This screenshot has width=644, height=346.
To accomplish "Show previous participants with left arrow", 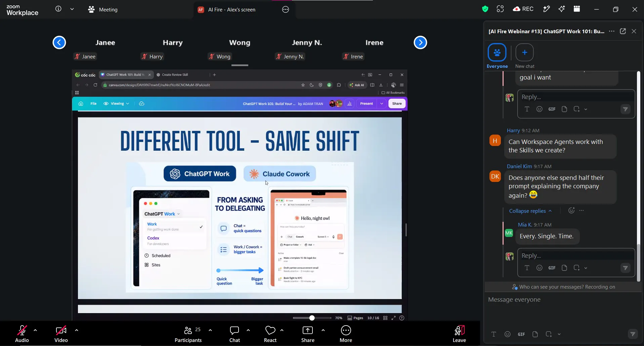I will [x=59, y=43].
